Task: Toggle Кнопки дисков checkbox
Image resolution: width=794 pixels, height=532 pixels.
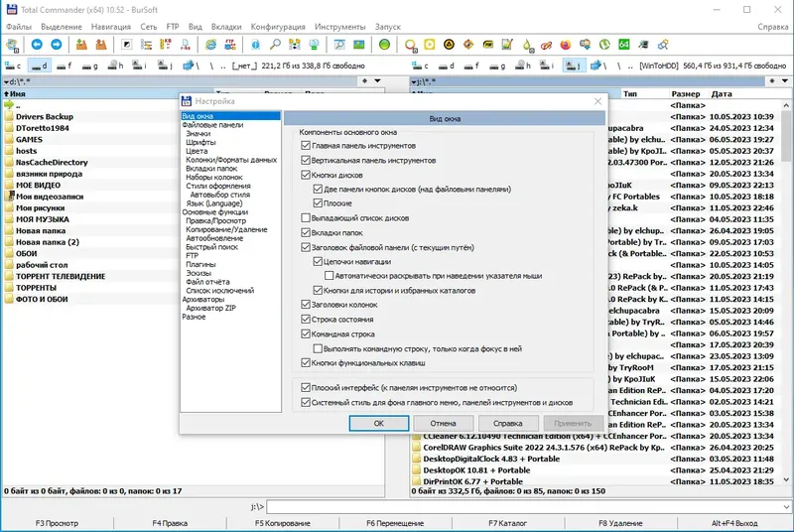Action: coord(306,175)
